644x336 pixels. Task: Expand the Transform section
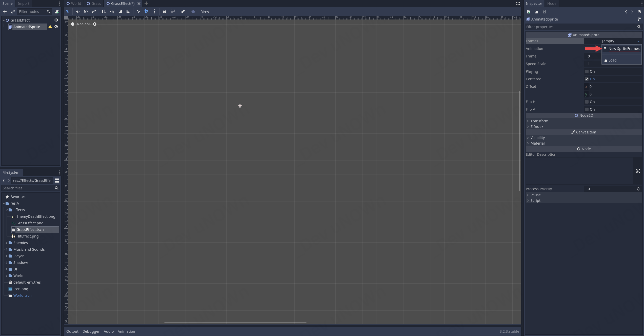(539, 121)
